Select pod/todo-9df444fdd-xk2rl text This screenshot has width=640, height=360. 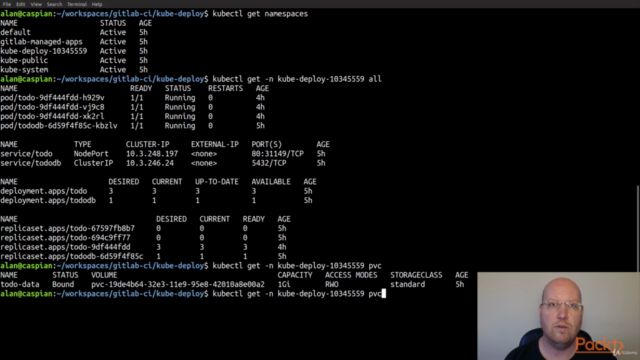pyautogui.click(x=52, y=117)
